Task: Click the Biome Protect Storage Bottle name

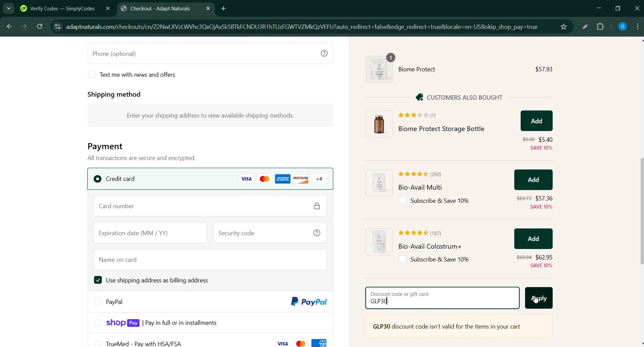Action: 441,128
